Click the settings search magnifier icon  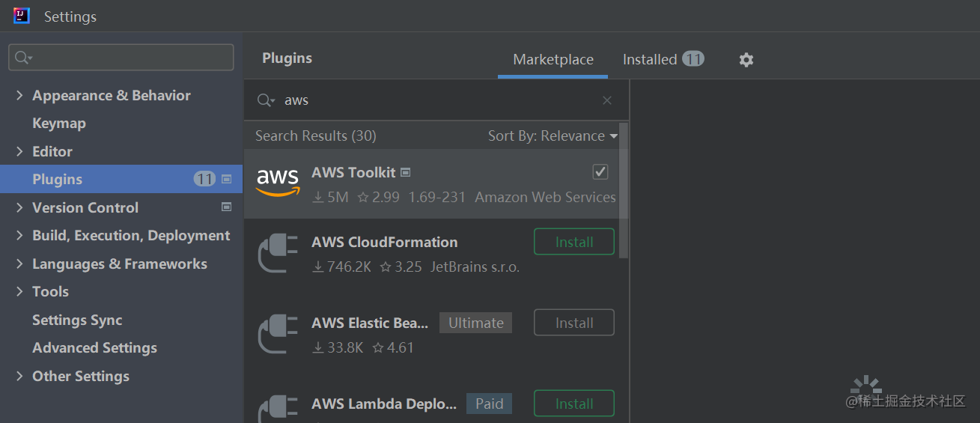coord(23,58)
